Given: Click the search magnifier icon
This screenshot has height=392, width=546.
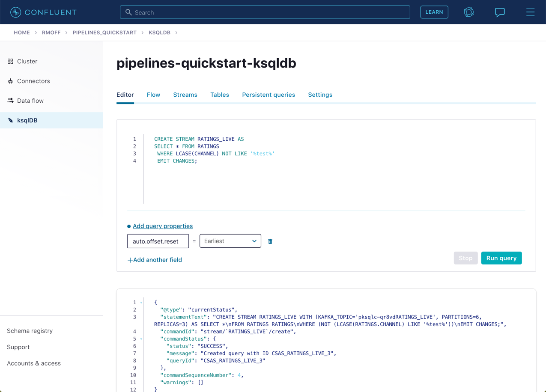Looking at the screenshot, I should click(x=128, y=12).
